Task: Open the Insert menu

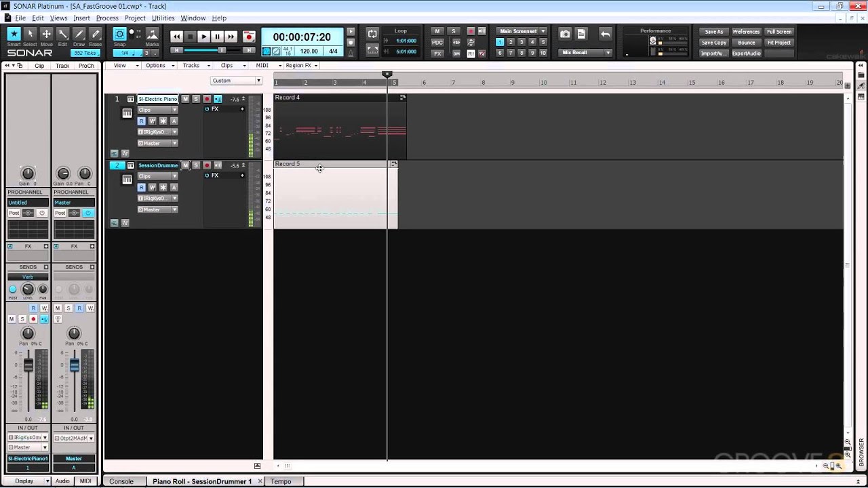Action: (81, 18)
